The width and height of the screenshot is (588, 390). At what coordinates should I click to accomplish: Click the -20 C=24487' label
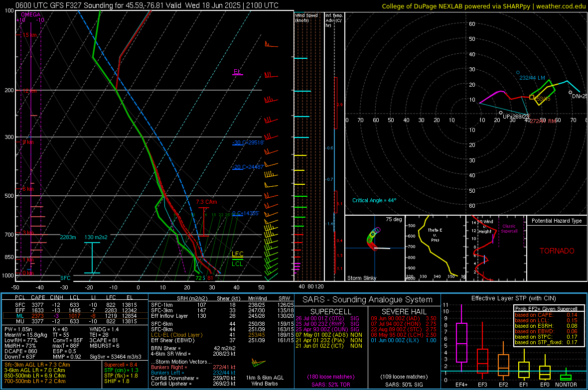(248, 167)
